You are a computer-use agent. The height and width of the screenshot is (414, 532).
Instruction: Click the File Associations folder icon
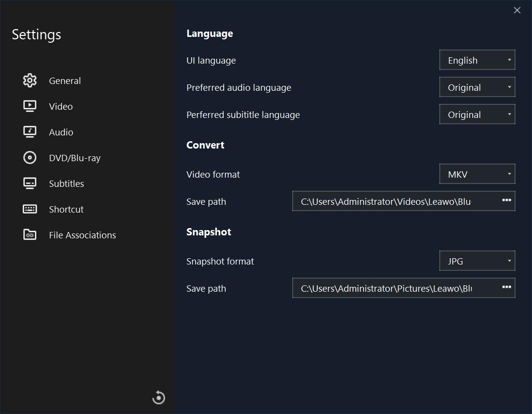(30, 235)
